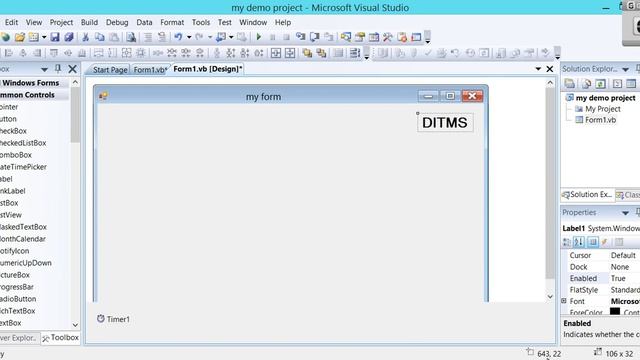Switch to the Start Page tab
Image resolution: width=640 pixels, height=360 pixels.
[110, 70]
